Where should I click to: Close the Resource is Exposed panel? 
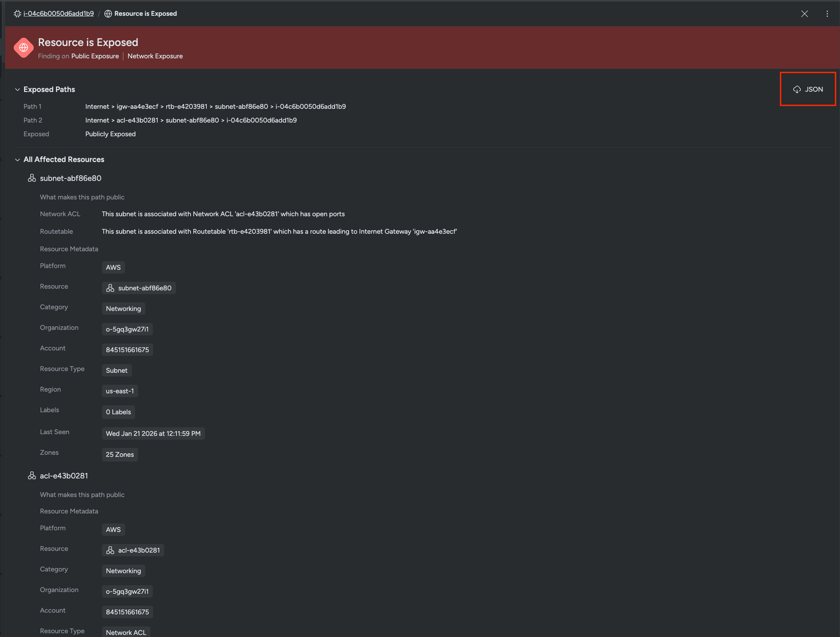tap(804, 14)
